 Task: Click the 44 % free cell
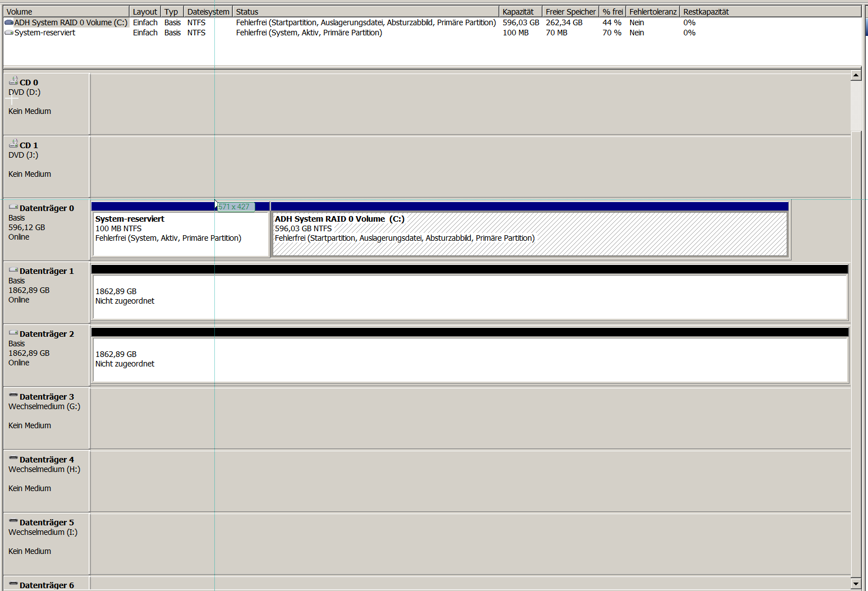(612, 22)
